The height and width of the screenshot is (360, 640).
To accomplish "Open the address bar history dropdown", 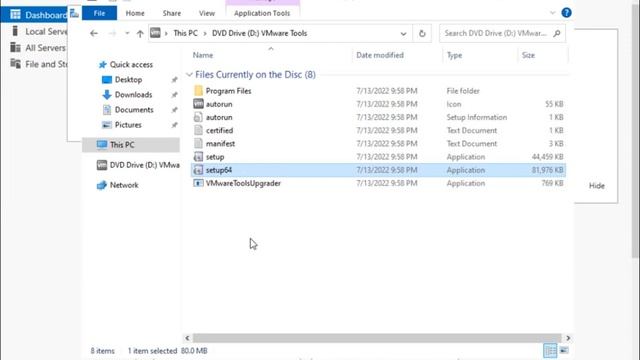I will point(403,33).
